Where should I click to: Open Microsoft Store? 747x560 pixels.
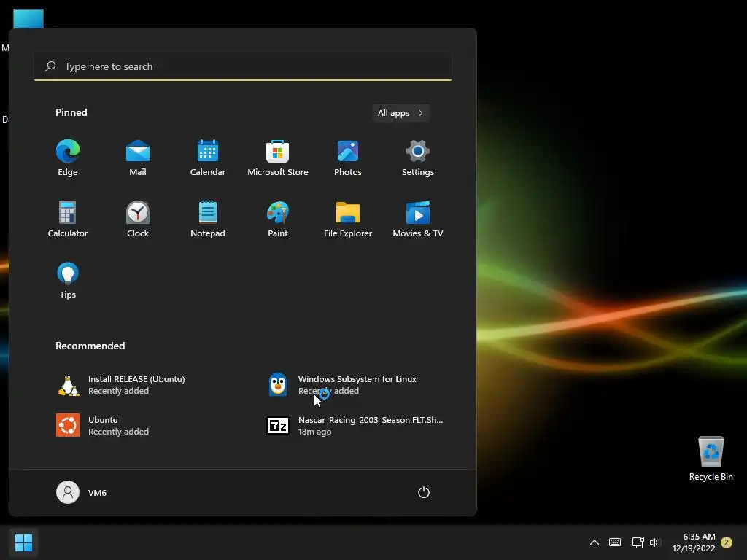278,158
